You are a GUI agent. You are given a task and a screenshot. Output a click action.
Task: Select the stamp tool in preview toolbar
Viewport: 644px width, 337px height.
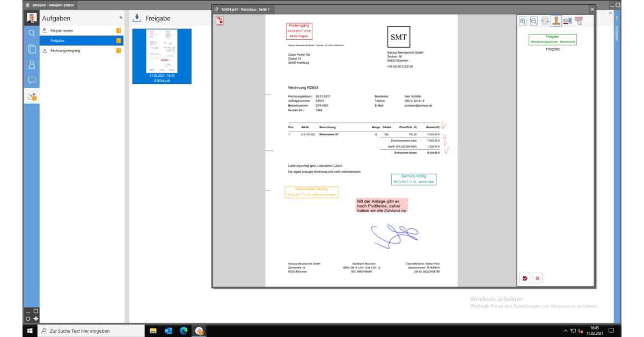click(557, 21)
